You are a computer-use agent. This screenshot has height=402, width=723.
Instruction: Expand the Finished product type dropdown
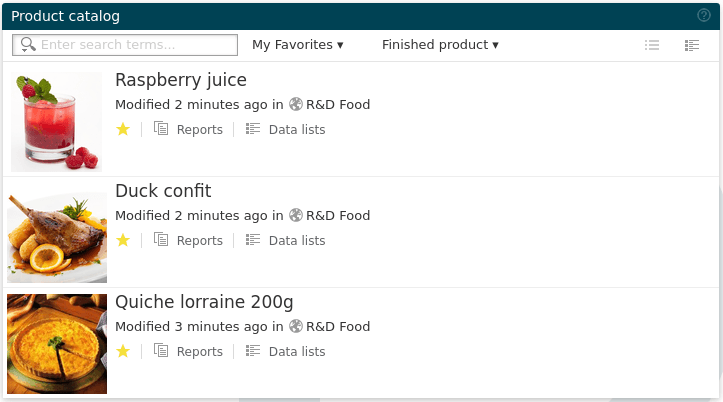439,45
